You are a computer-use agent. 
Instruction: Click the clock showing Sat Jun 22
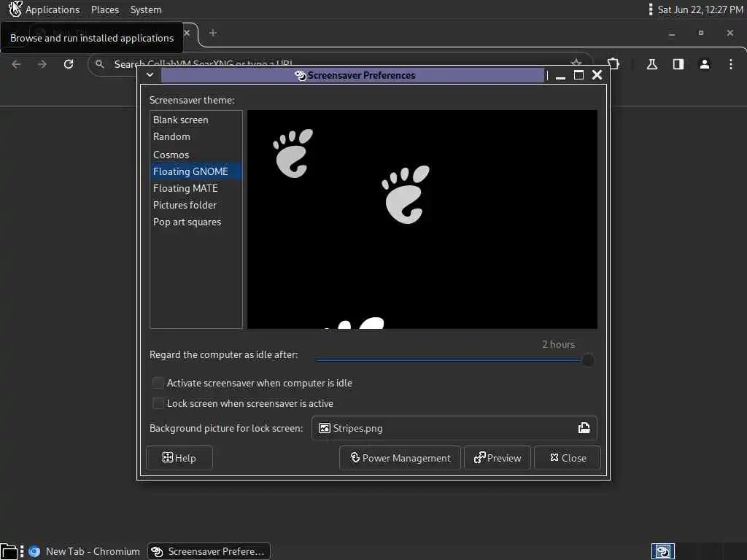tap(700, 9)
